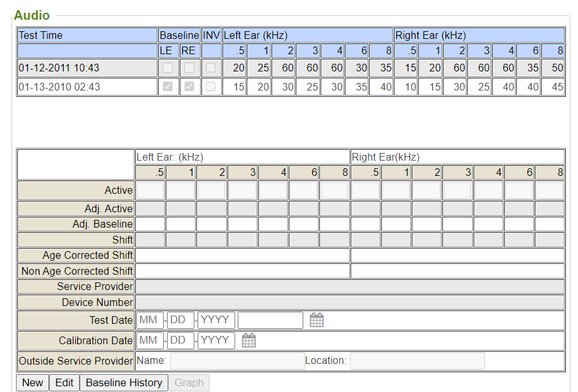Image resolution: width=578 pixels, height=392 pixels.
Task: Click the Calibration Date day field
Action: (180, 340)
